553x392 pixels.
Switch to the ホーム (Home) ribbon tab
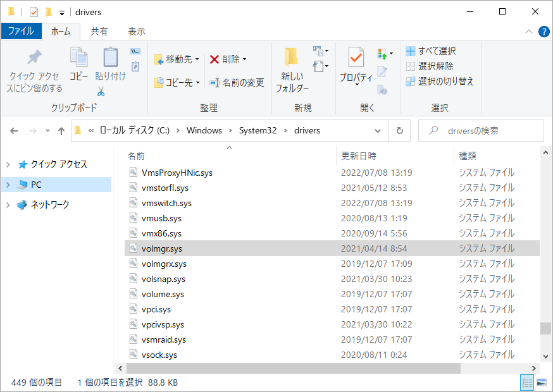61,32
